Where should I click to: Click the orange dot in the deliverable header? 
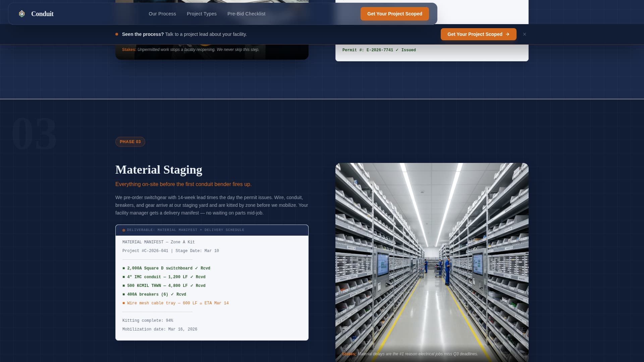[124, 230]
